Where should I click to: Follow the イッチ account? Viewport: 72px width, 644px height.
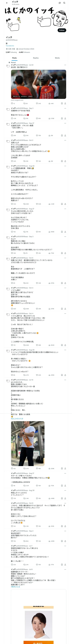click(62, 30)
